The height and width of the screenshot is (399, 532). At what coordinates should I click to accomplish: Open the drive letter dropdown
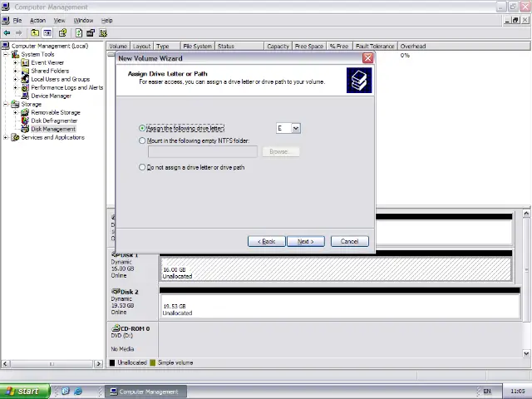pos(295,128)
